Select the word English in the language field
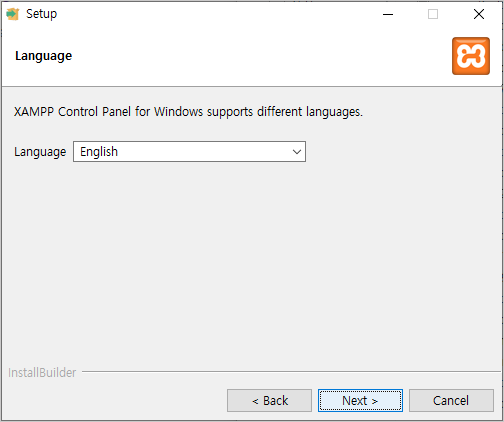Viewport: 504px width, 422px height. [99, 152]
